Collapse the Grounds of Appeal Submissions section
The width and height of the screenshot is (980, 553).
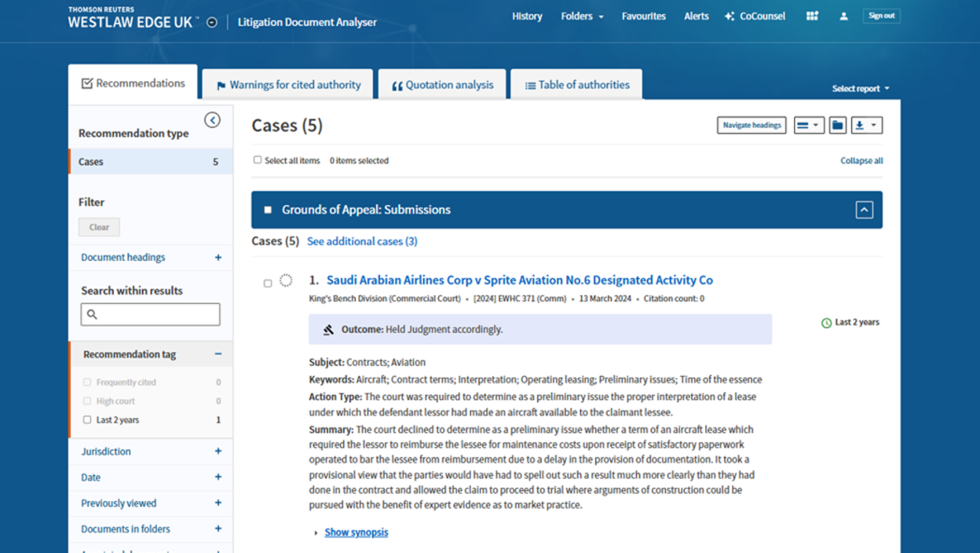tap(864, 209)
